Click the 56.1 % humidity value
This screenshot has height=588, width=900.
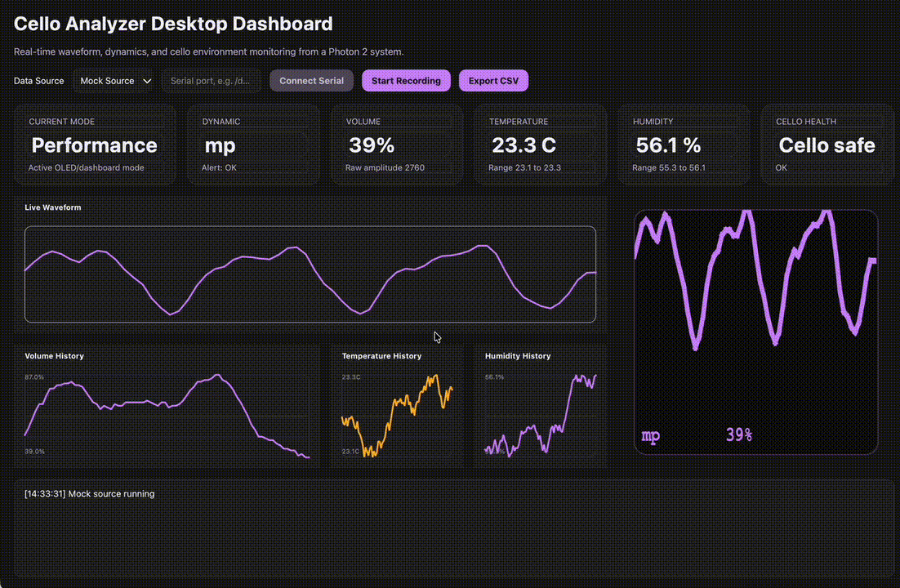point(668,145)
